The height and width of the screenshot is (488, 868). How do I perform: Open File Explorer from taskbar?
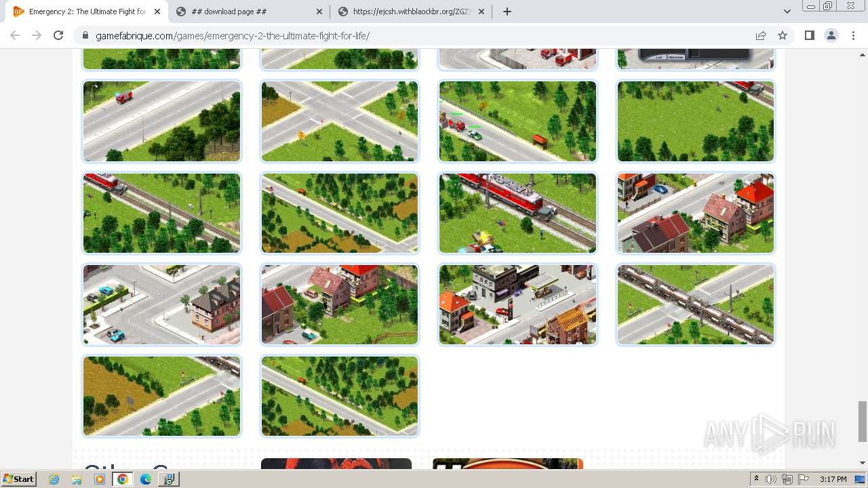tap(77, 479)
